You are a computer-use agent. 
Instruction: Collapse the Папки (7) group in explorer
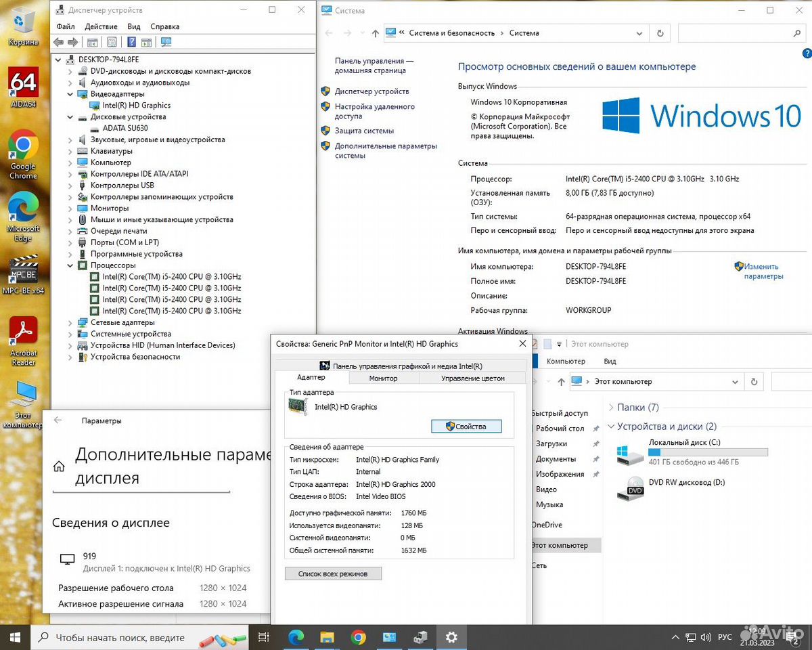point(612,408)
